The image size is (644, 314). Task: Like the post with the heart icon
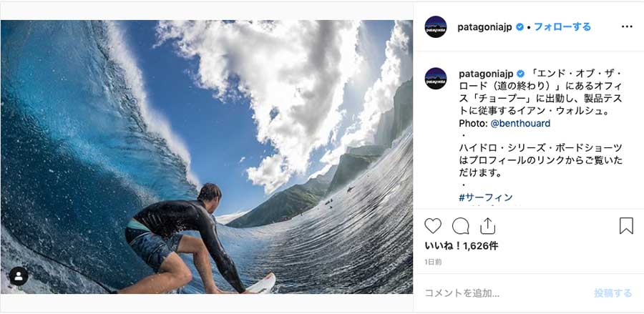pyautogui.click(x=432, y=226)
